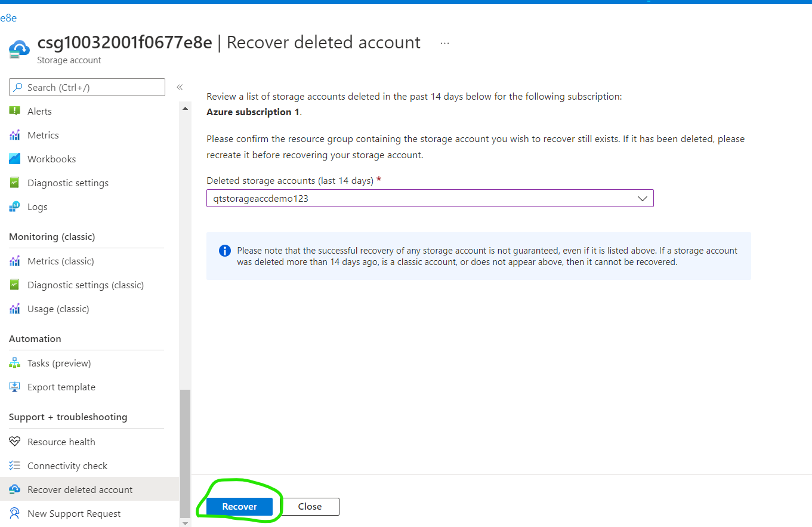
Task: Click the sidebar scrollbar down arrow
Action: tap(185, 523)
